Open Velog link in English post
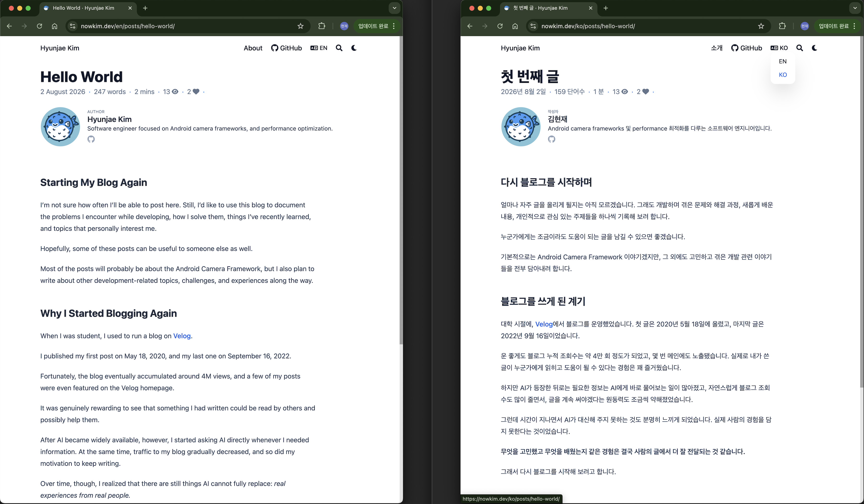864x504 pixels. pyautogui.click(x=182, y=336)
